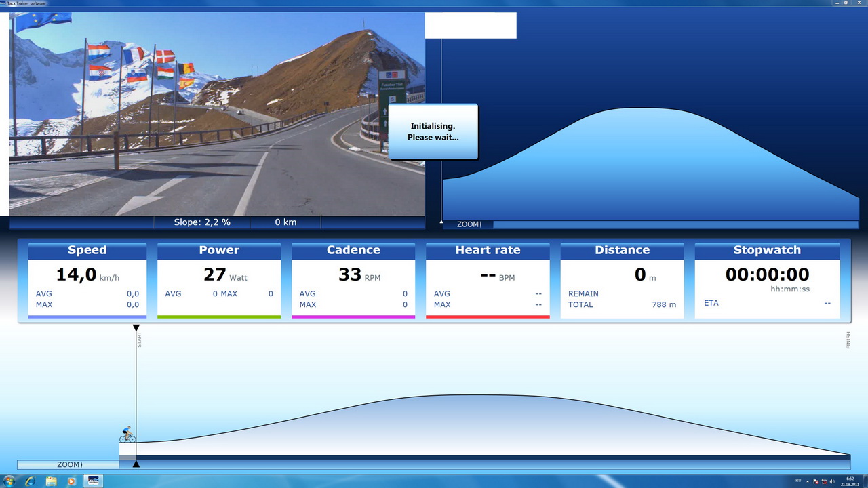Image resolution: width=868 pixels, height=488 pixels.
Task: Click the volume speaker icon in system tray
Action: [832, 481]
